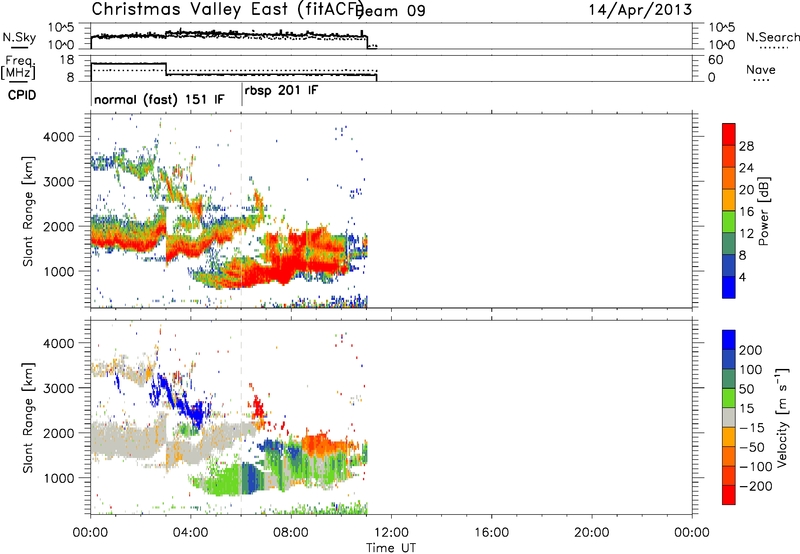The height and width of the screenshot is (554, 800).
Task: Click the 3000 tick on velocity panel
Action: click(x=58, y=388)
